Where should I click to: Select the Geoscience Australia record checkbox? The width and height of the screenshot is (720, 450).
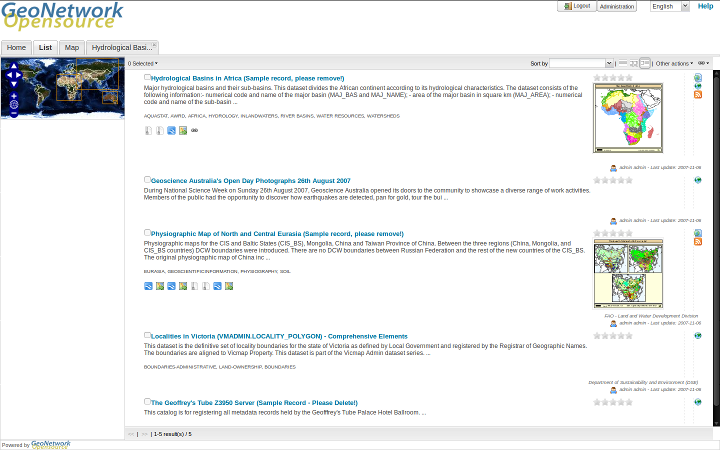[147, 180]
